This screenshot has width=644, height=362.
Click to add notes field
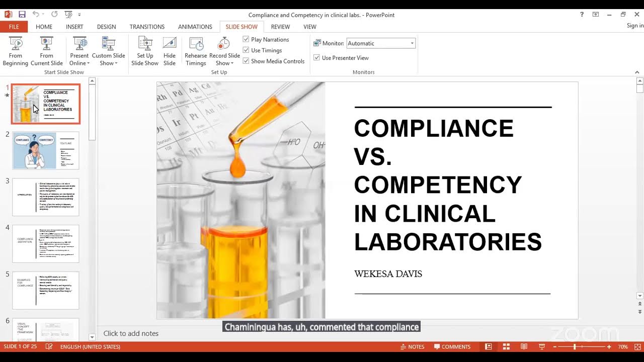(x=131, y=333)
